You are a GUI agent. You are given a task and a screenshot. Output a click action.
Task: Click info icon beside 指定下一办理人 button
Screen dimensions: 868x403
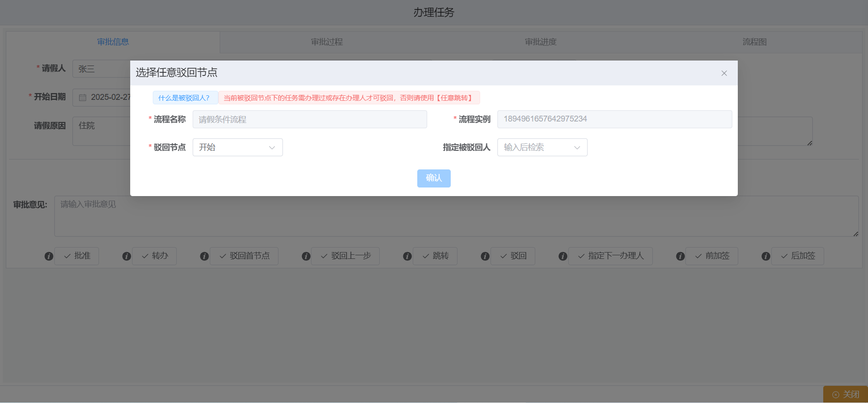tap(563, 256)
